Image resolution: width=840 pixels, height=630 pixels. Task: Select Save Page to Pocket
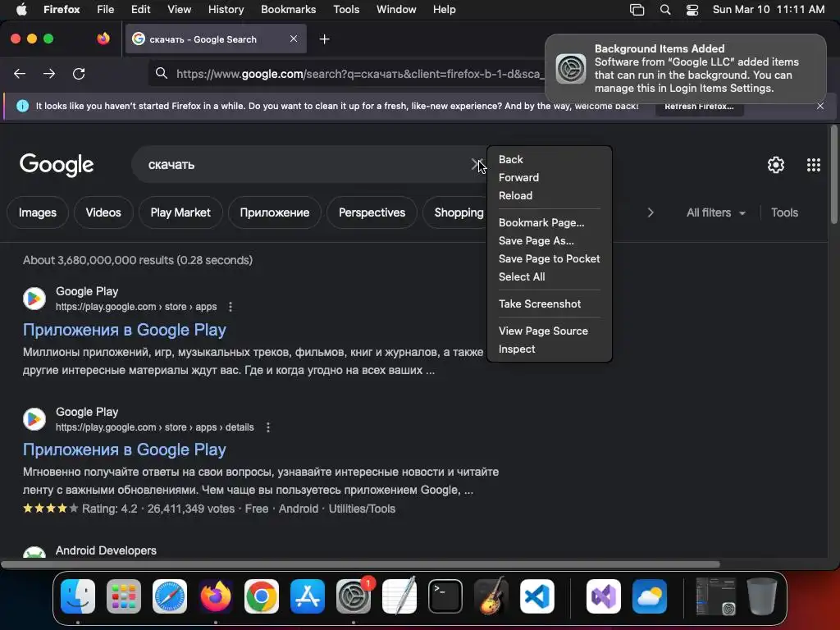(549, 258)
